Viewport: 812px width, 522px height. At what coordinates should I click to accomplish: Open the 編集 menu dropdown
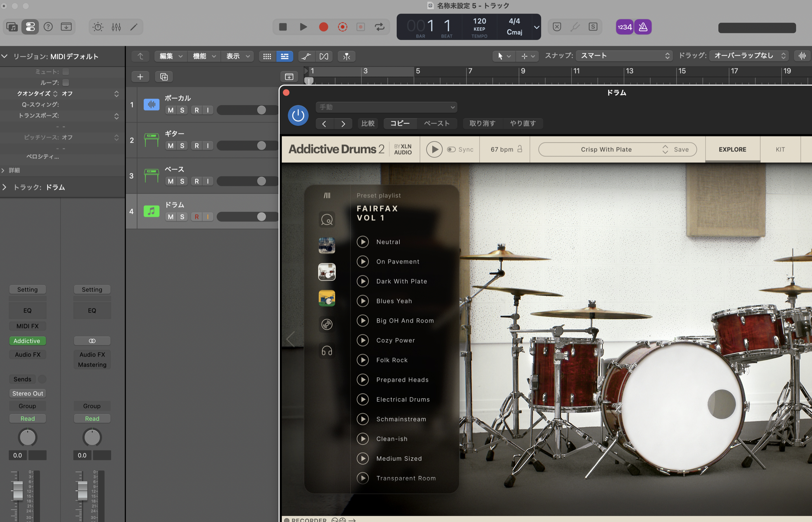(171, 56)
